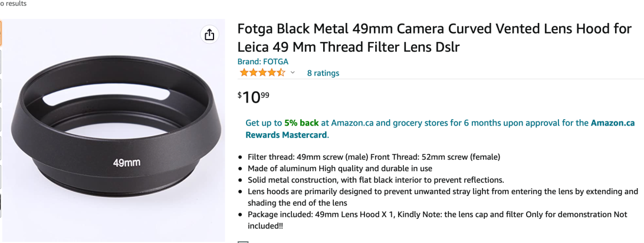Open the 8 ratings link
The width and height of the screenshot is (644, 243).
[x=323, y=73]
